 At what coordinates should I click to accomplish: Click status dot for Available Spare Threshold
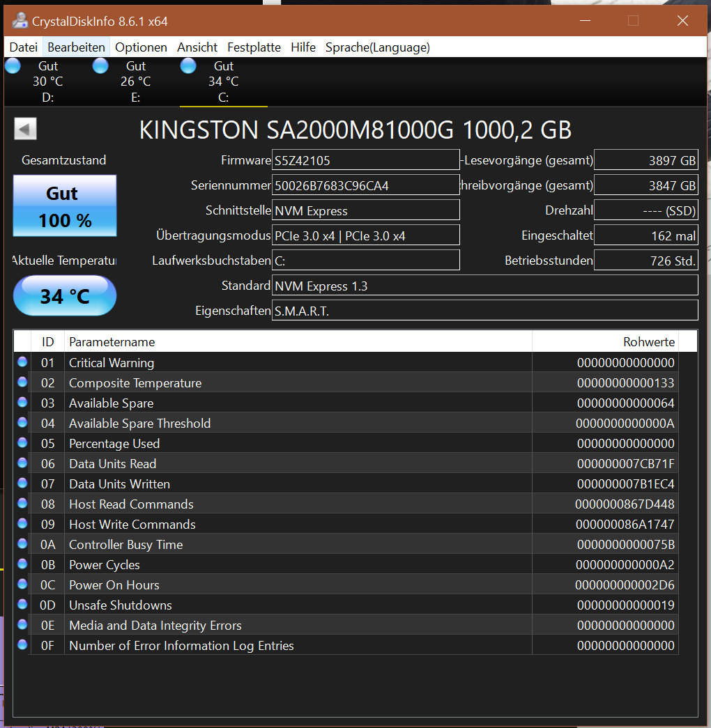coord(22,422)
